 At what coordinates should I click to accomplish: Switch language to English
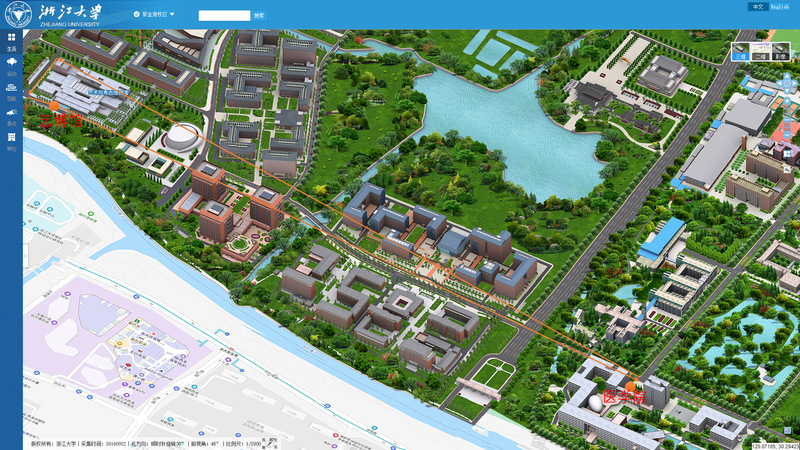click(x=780, y=7)
